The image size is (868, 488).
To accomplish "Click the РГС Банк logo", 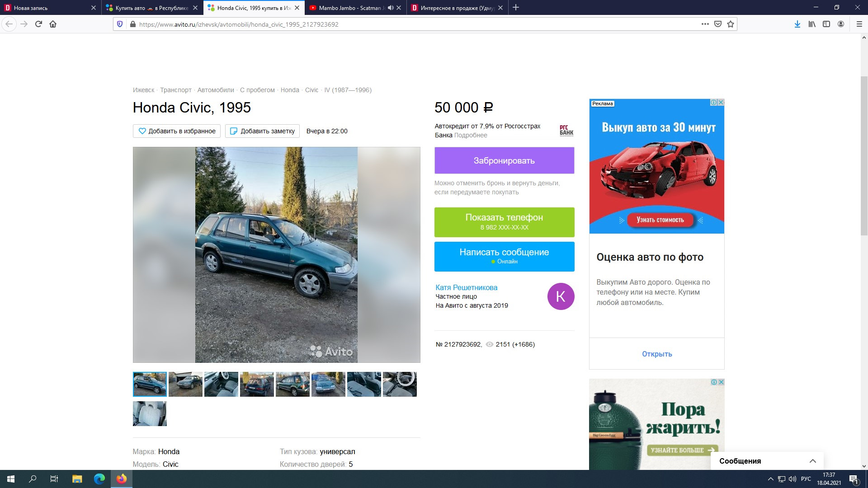I will pyautogui.click(x=566, y=130).
